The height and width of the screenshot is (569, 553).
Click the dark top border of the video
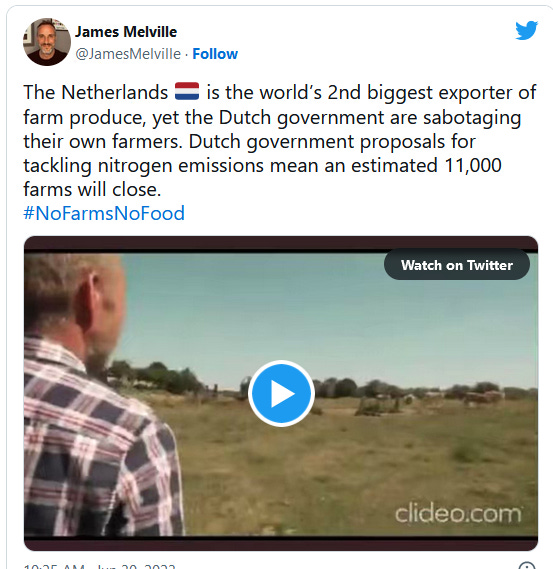pos(281,244)
